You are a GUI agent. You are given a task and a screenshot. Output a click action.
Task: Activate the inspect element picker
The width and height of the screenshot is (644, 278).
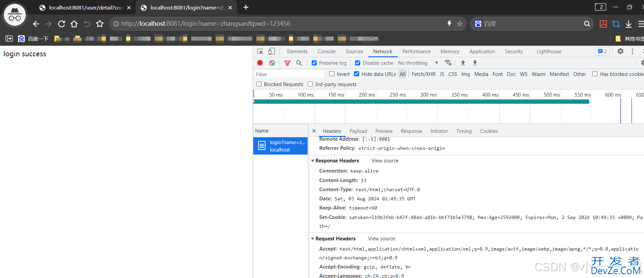[x=260, y=52]
